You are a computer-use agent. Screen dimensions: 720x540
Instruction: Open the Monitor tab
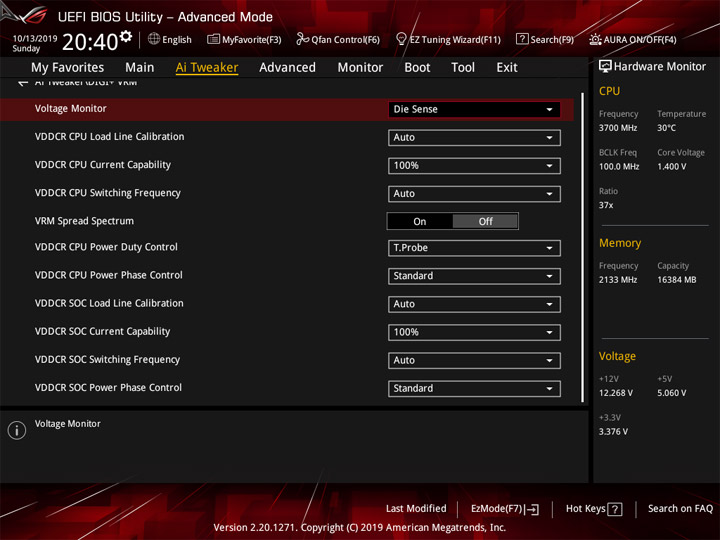coord(360,68)
